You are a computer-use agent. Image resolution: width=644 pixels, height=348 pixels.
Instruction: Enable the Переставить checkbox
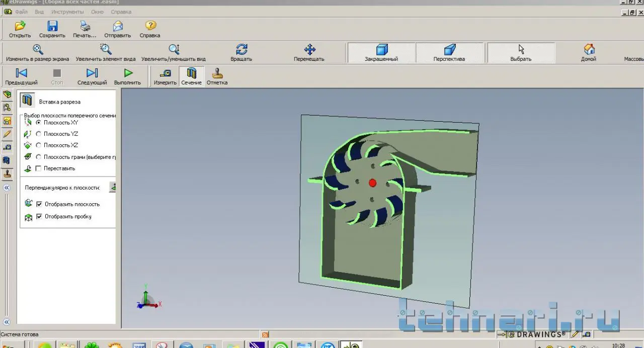point(39,168)
